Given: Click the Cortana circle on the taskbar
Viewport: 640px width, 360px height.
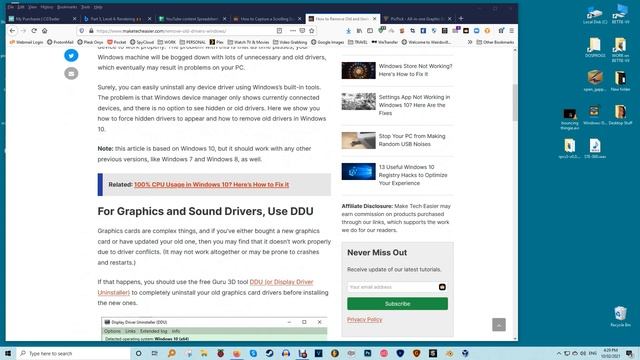Looking at the screenshot, I should 138,353.
